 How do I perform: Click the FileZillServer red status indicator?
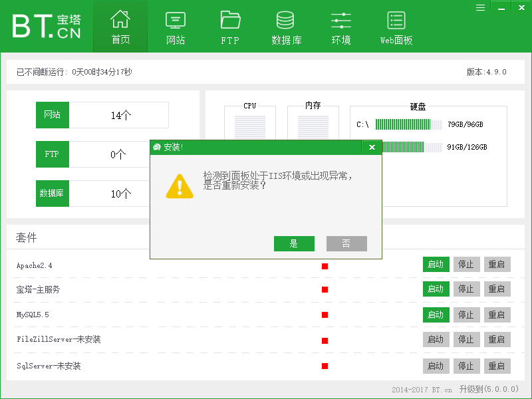[325, 340]
